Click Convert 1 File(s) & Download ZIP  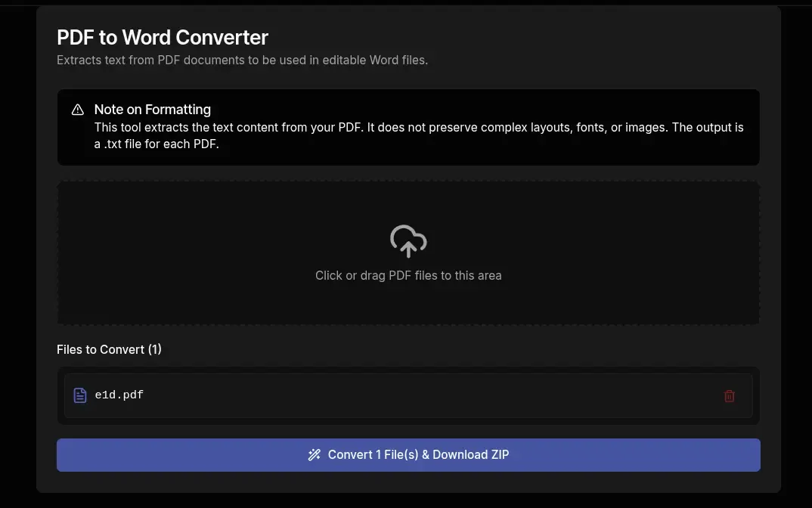(x=408, y=454)
